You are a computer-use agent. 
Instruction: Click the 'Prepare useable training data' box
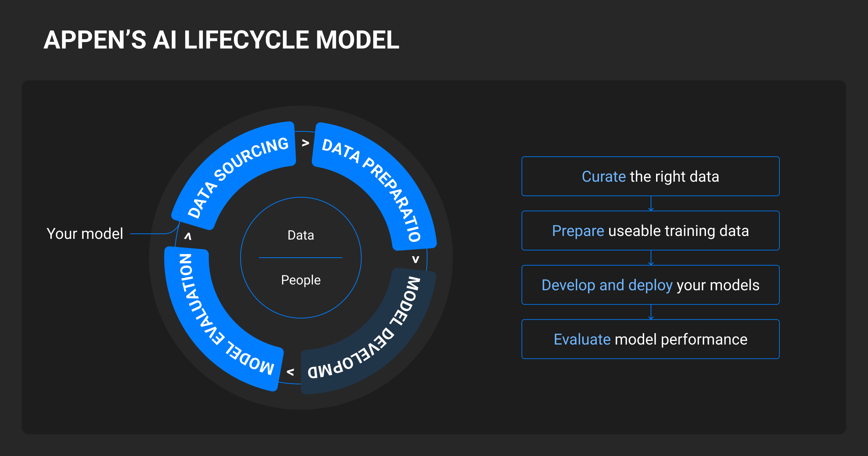pyautogui.click(x=650, y=231)
